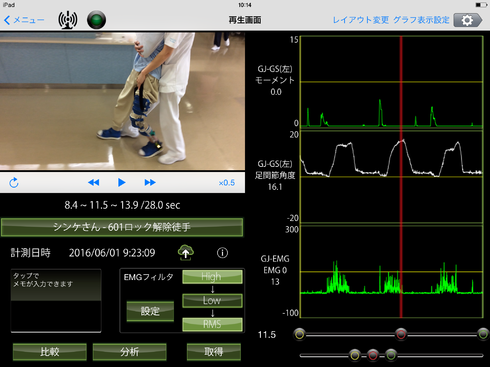Tap the gait video preview
This screenshot has height=367, width=490.
pos(122,101)
